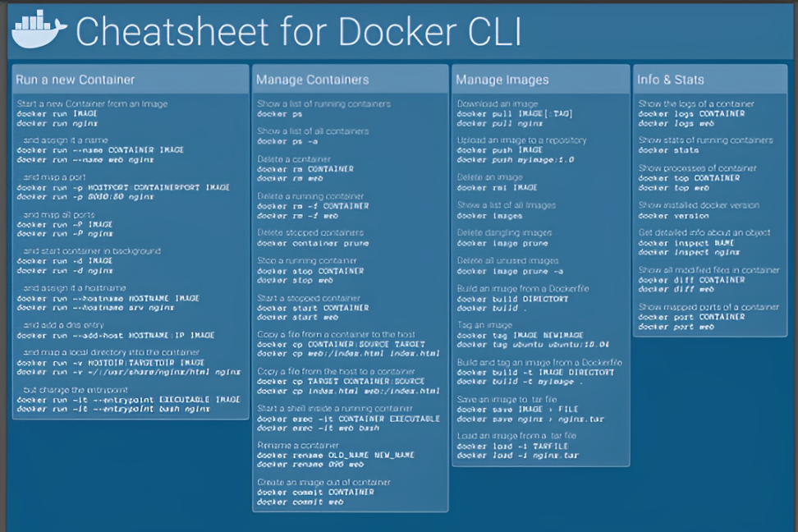Click the 'docker images' command

[x=489, y=216]
